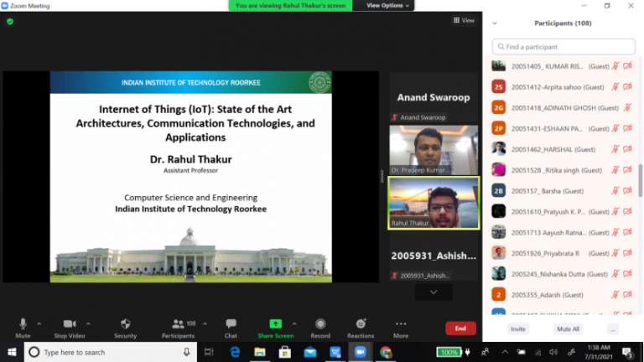Open the notification center icon
This screenshot has width=644, height=362.
pyautogui.click(x=627, y=353)
